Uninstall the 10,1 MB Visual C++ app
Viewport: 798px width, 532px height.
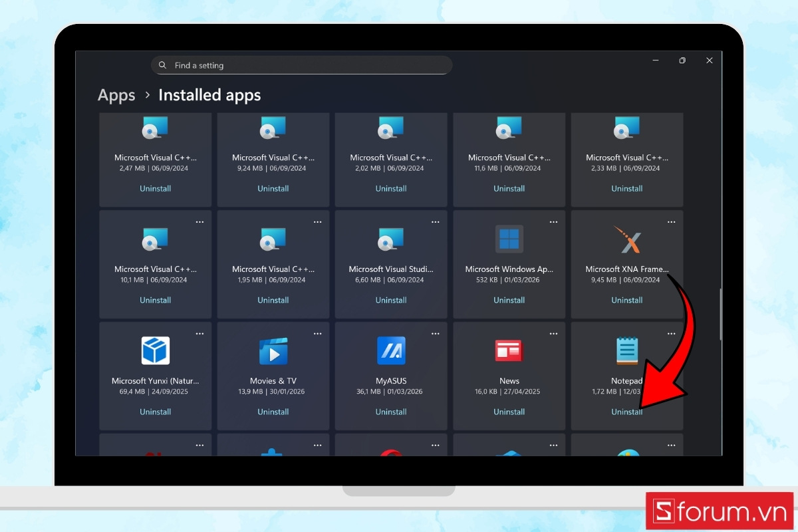(x=156, y=301)
